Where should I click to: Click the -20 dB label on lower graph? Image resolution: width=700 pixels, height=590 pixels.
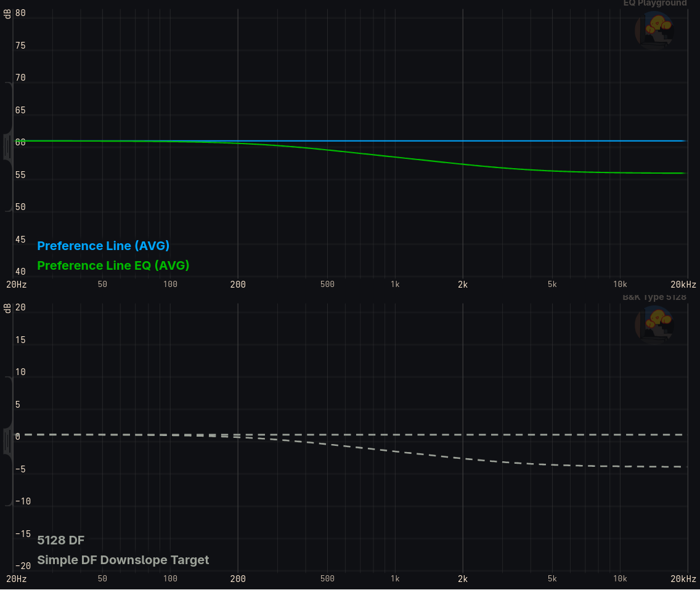coord(23,566)
